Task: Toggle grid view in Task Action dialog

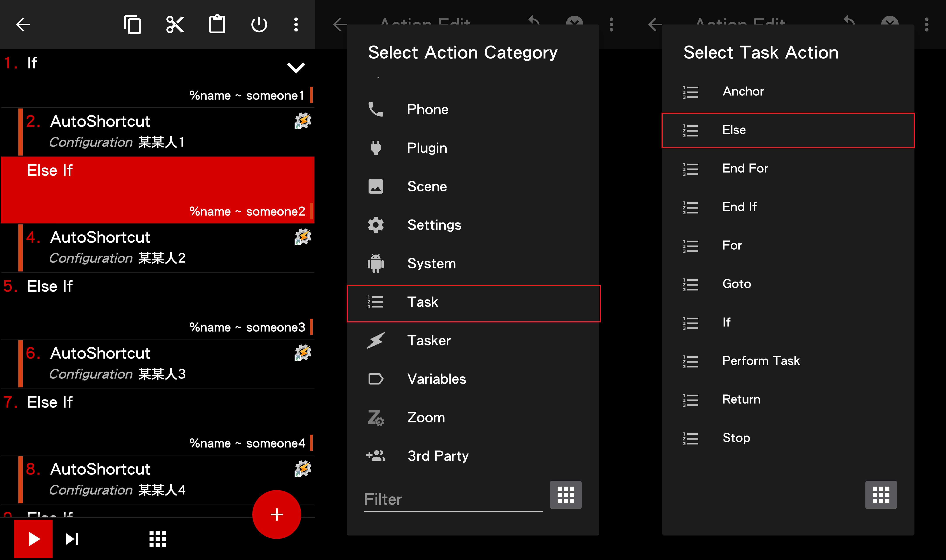Action: pos(881,495)
